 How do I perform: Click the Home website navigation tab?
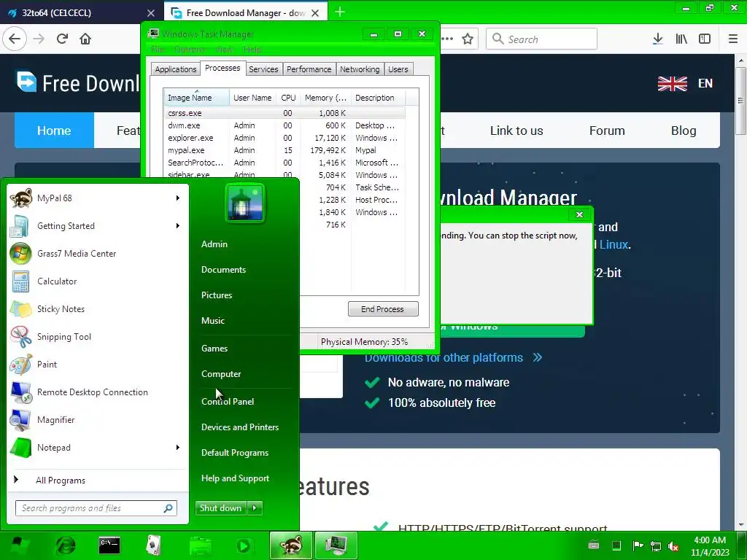[54, 131]
